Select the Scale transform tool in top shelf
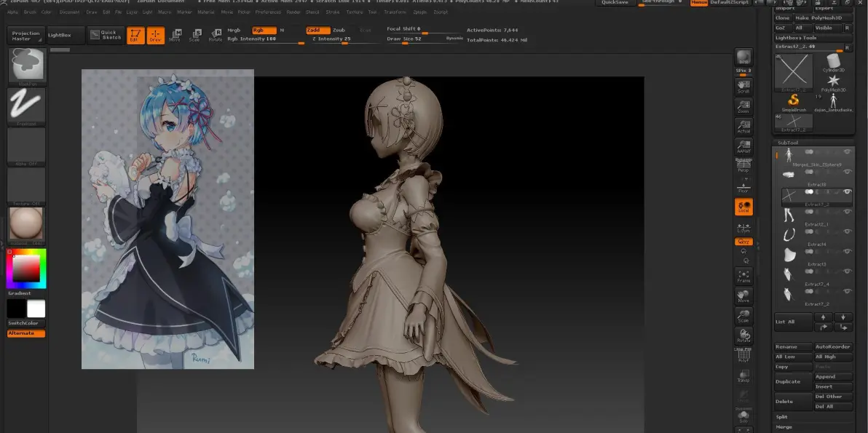868x433 pixels. 195,36
